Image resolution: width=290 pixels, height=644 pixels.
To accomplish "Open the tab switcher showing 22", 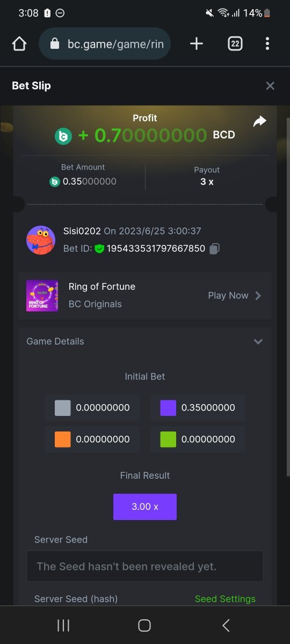I will (235, 43).
